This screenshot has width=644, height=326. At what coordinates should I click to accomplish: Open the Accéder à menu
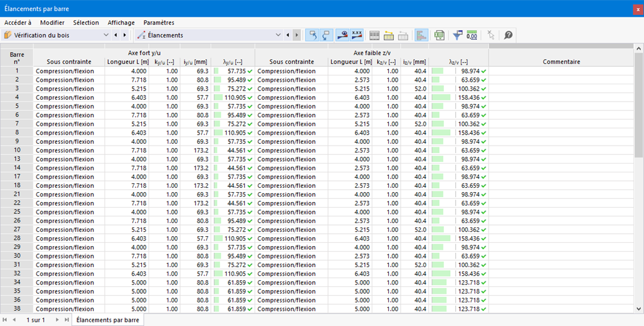click(18, 22)
